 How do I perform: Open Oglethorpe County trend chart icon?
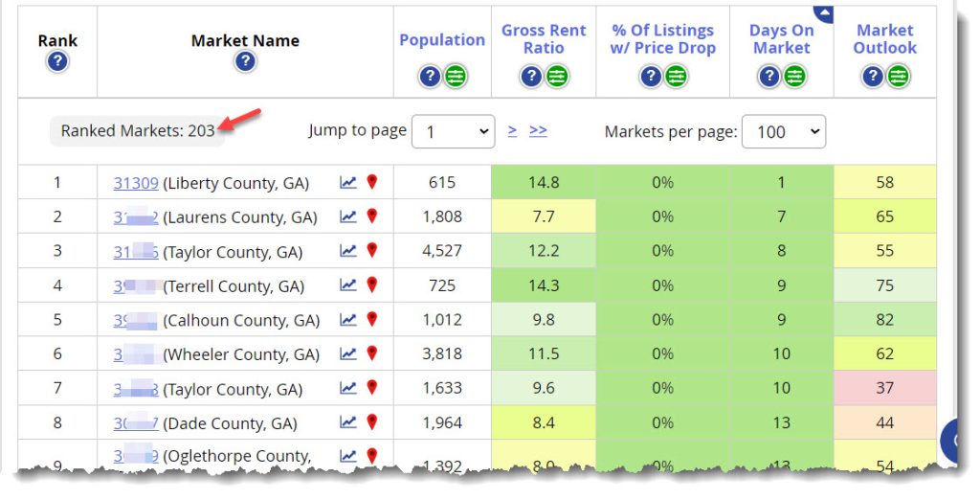pos(348,456)
